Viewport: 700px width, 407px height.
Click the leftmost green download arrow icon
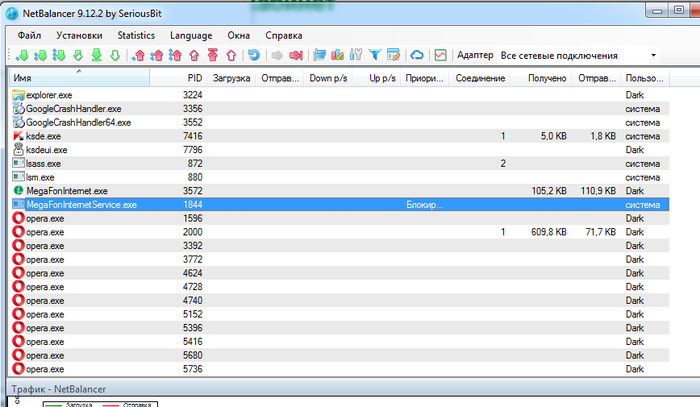pos(23,55)
